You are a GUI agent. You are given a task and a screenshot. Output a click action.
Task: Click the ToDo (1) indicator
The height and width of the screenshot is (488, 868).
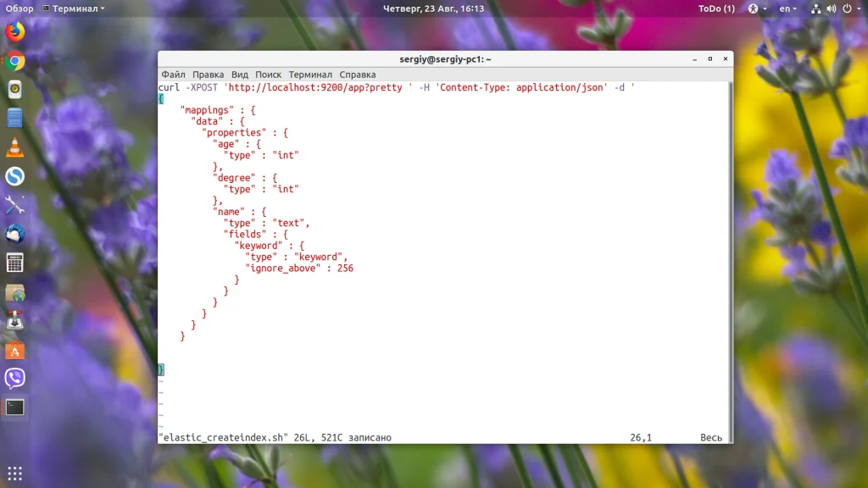point(716,8)
